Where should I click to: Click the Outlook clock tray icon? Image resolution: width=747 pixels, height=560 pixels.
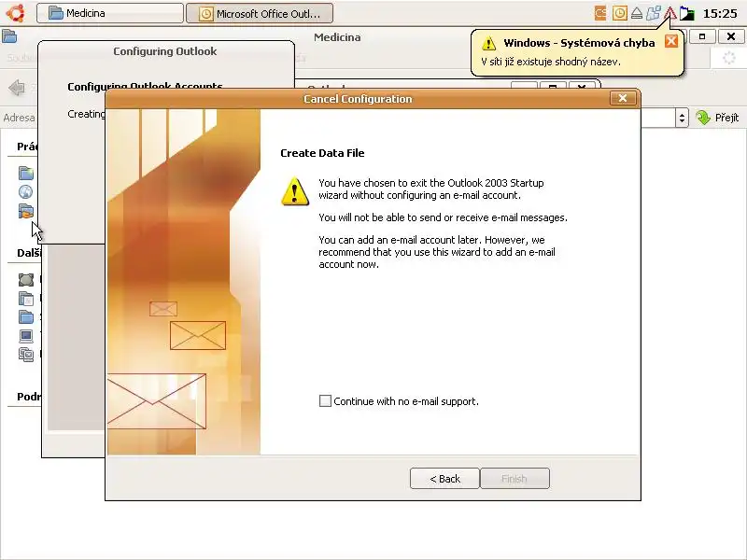(619, 13)
